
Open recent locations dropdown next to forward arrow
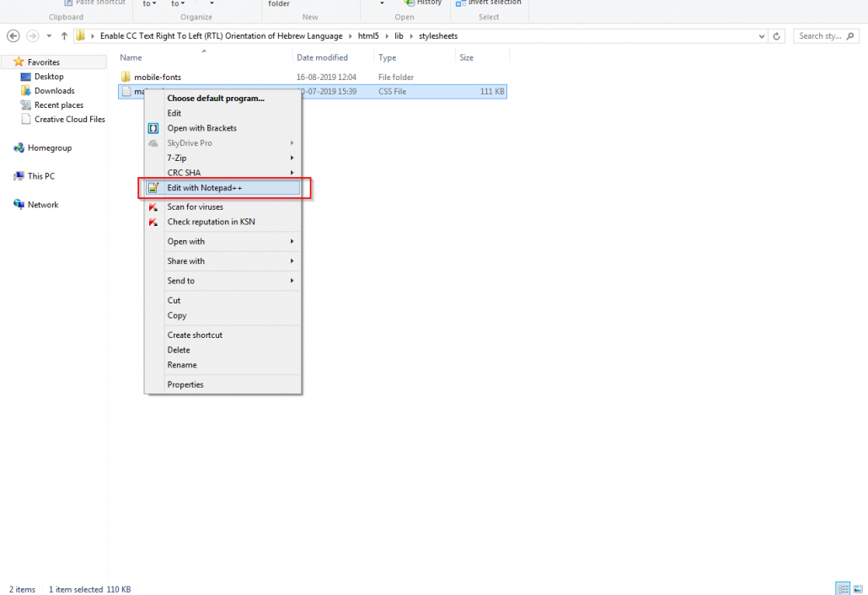tap(50, 36)
